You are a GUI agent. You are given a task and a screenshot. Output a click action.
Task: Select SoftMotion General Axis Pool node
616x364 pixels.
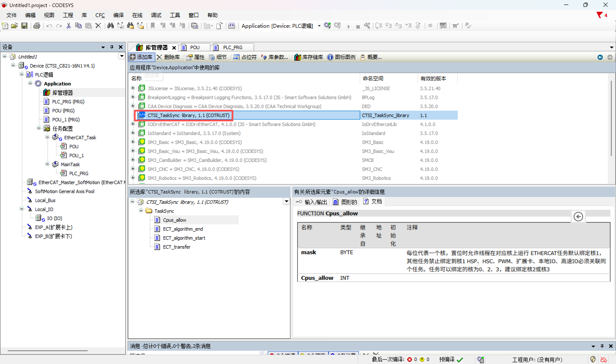click(x=64, y=191)
